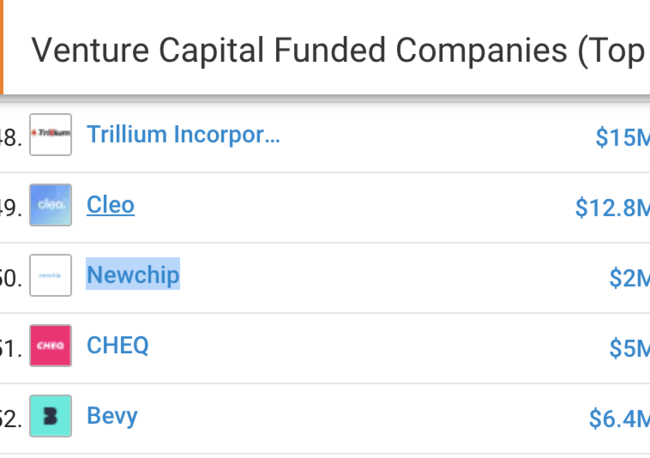The height and width of the screenshot is (458, 650).
Task: Click the rank number beside Bevy
Action: [11, 419]
